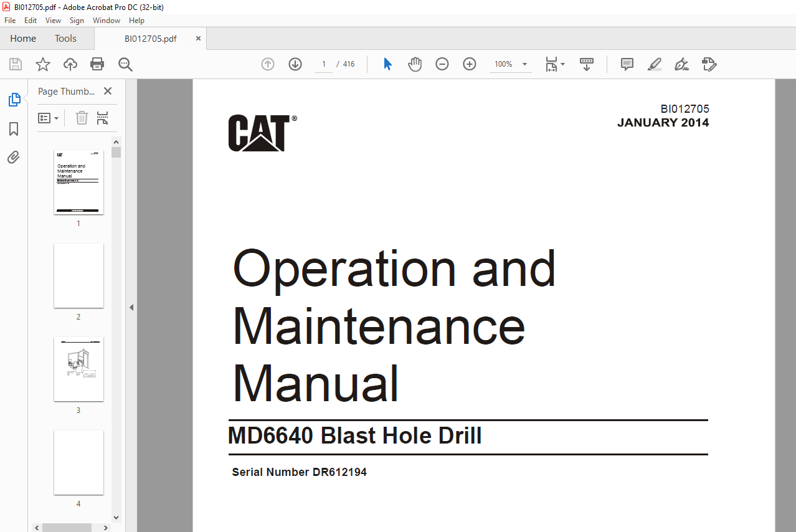Collapse the navigation pane with the arrow

point(131,307)
